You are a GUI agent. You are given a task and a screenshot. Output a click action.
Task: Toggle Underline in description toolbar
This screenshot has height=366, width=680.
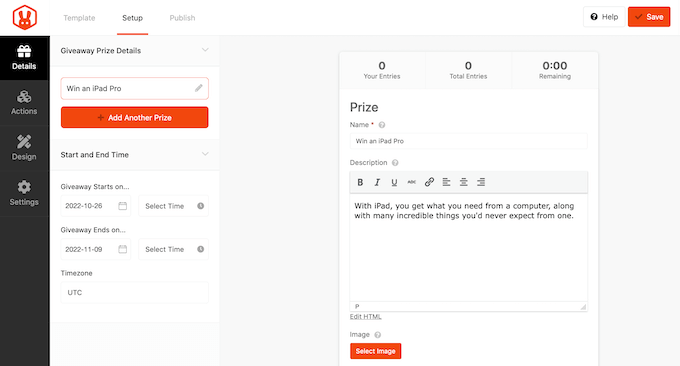pyautogui.click(x=394, y=182)
